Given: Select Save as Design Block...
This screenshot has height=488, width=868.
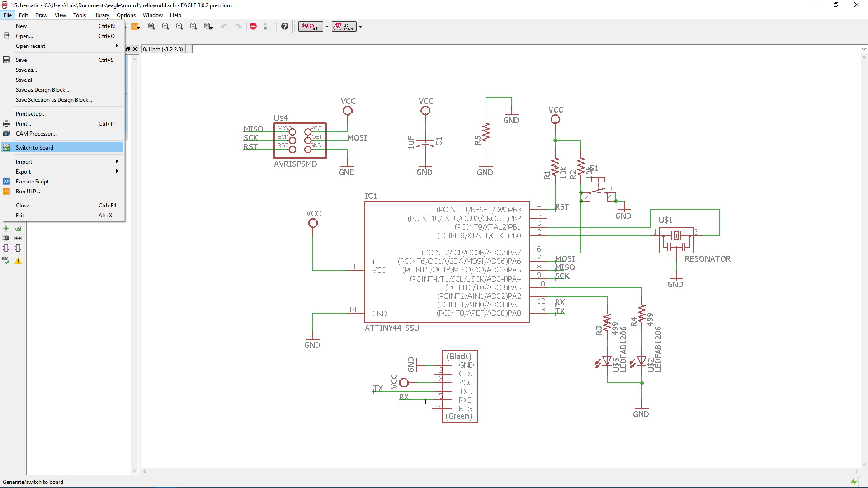Looking at the screenshot, I should click(x=62, y=89).
